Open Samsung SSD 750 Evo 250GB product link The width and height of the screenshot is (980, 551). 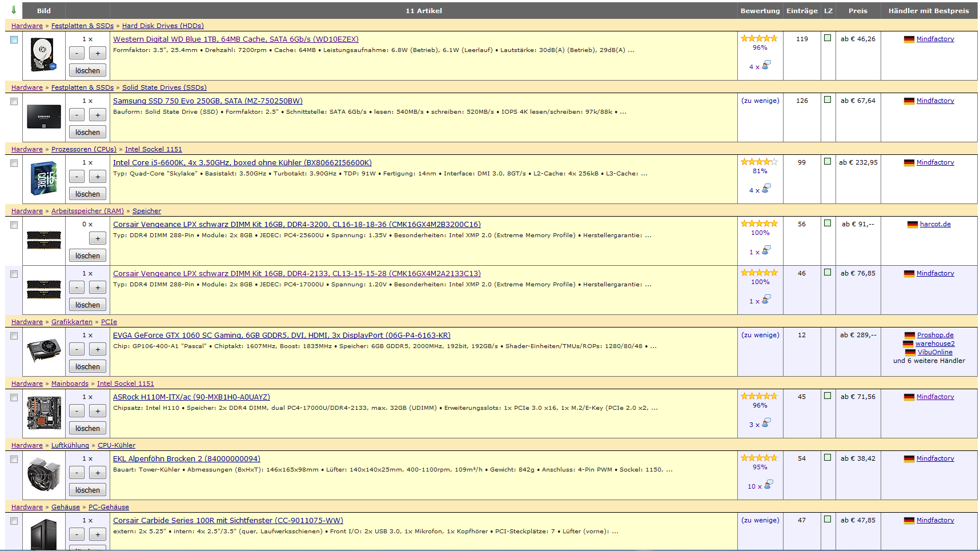[x=208, y=101]
